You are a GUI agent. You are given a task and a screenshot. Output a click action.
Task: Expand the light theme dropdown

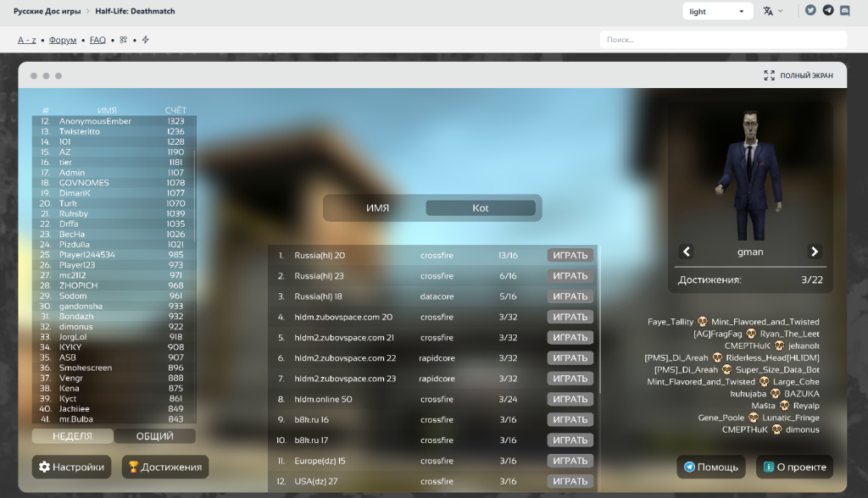(x=717, y=12)
